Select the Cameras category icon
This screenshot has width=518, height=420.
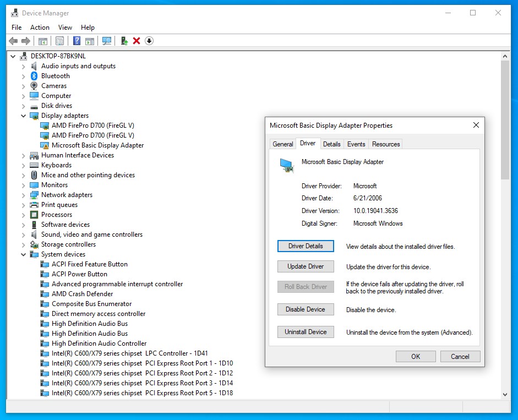point(34,86)
